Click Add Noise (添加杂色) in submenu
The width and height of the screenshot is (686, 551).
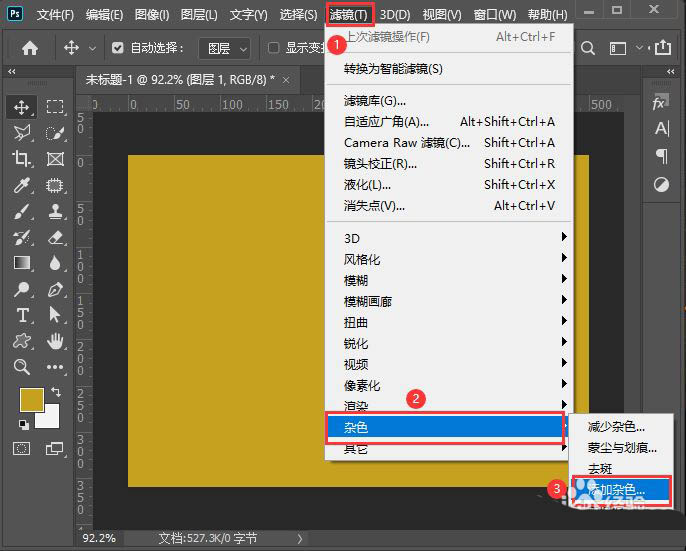tap(621, 489)
